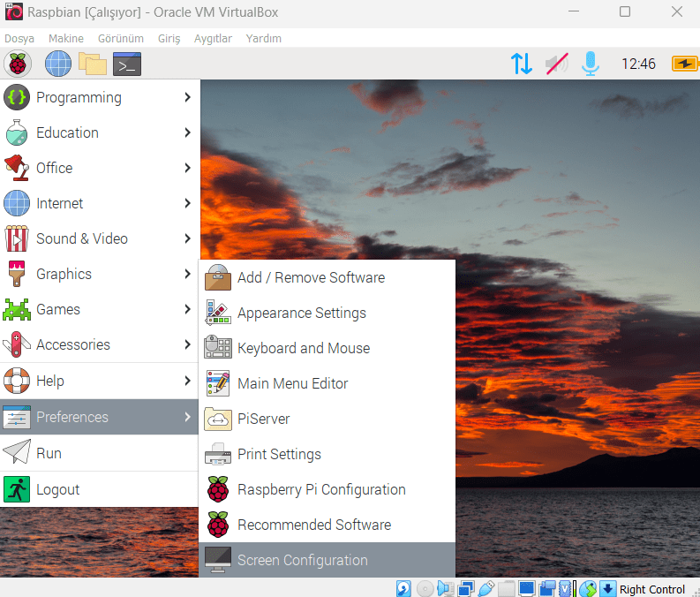Select Screen Configuration menu entry
The height and width of the screenshot is (597, 700).
pyautogui.click(x=302, y=560)
